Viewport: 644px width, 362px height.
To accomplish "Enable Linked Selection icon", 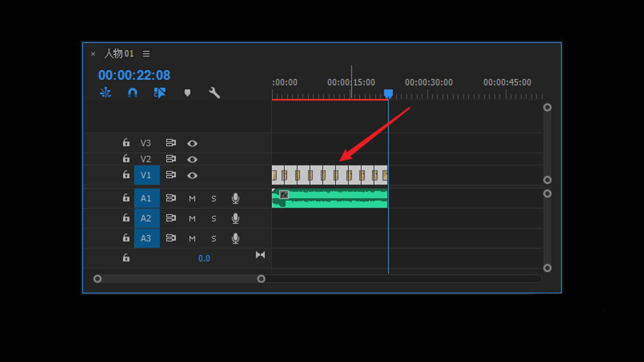I will pos(160,93).
